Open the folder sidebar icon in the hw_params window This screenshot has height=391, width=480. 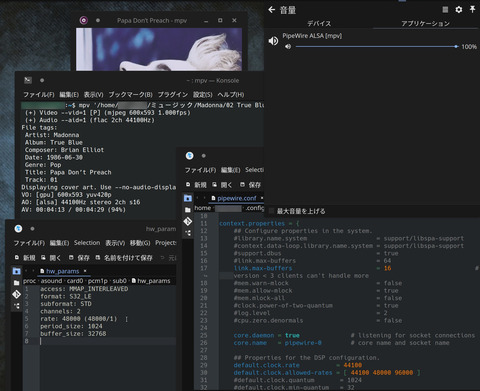click(x=16, y=283)
